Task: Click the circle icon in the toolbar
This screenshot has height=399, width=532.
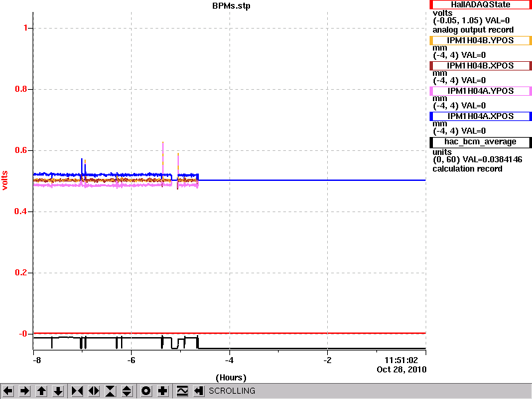Action: click(146, 391)
